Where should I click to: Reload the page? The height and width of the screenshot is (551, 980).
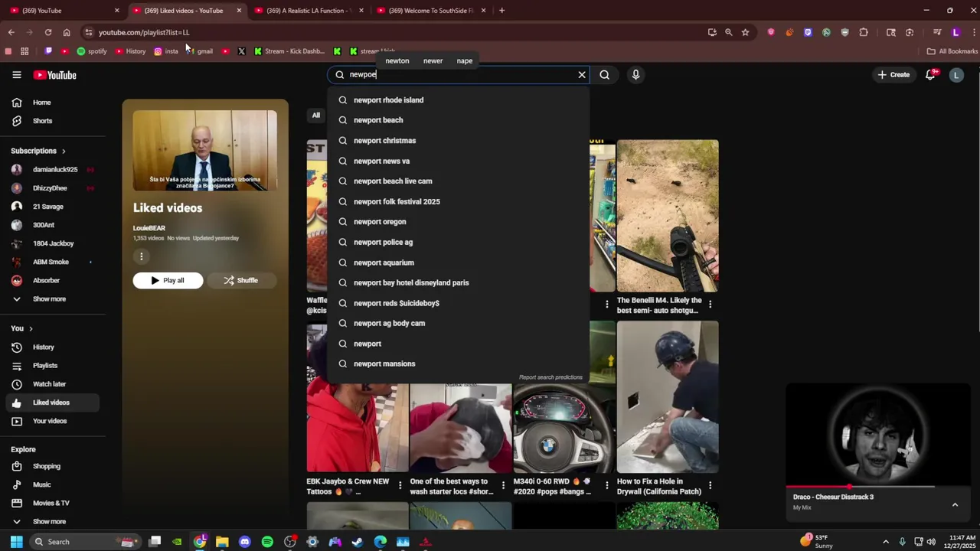click(48, 32)
